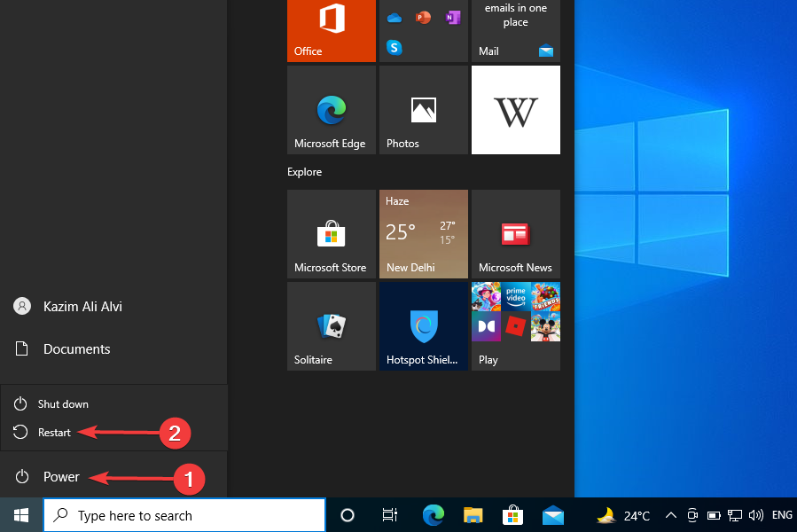Open Task View on the taskbar
Viewport: 797px width, 532px height.
click(x=389, y=515)
